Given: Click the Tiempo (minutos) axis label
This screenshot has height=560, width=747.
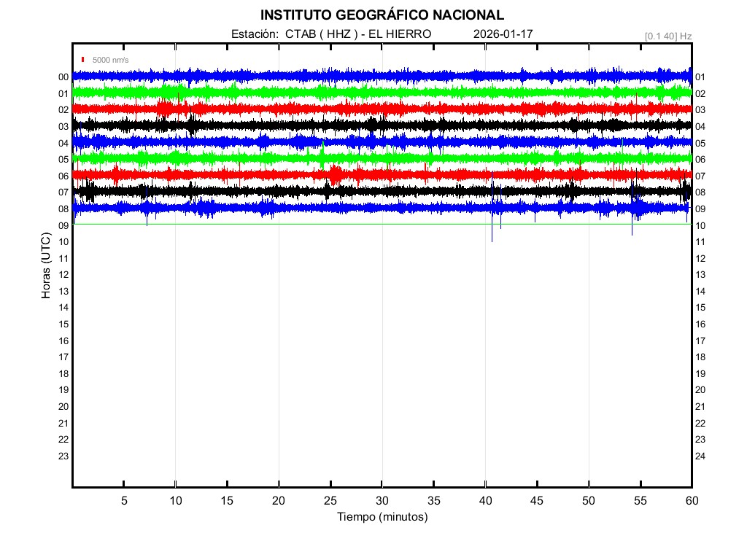Looking at the screenshot, I should pos(382,517).
